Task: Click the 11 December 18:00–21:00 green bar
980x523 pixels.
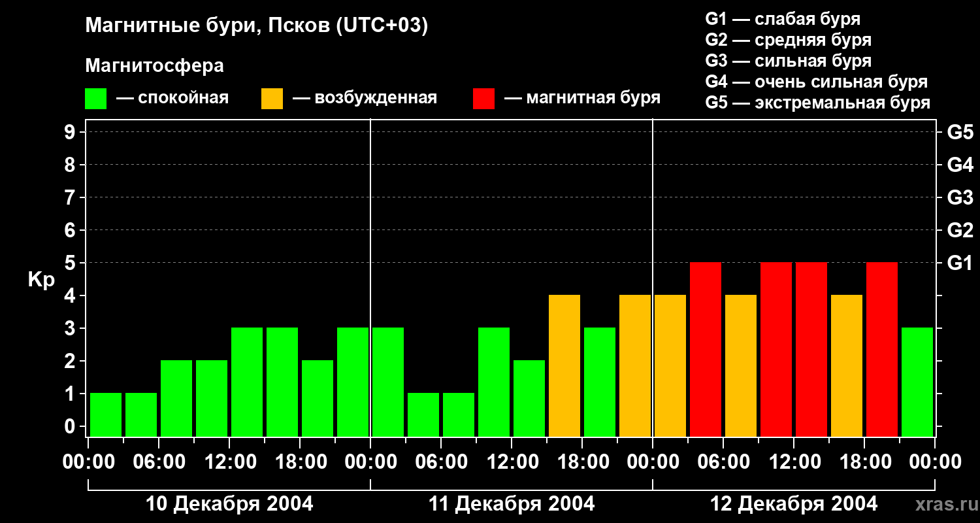Action: (x=600, y=382)
